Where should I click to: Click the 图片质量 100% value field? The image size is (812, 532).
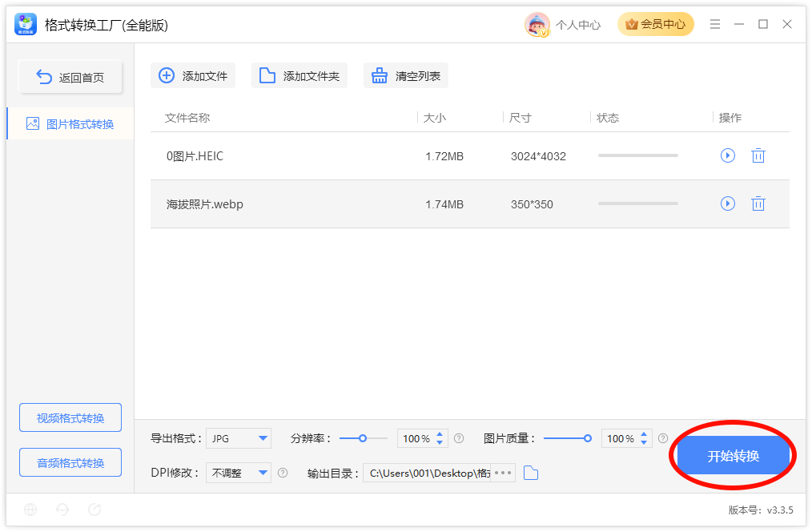coord(620,438)
